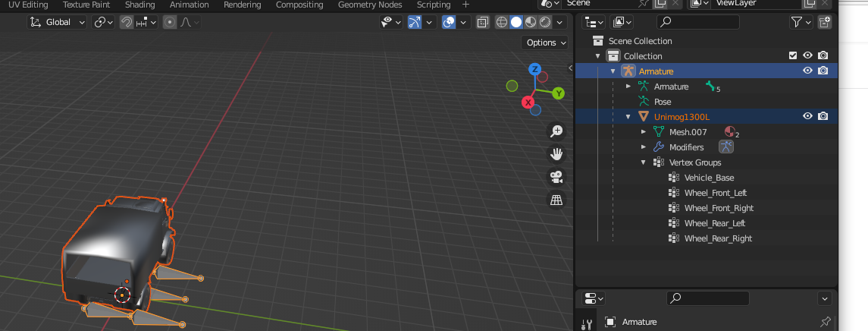
Task: Click the Add Workspace plus icon
Action: pos(465,5)
